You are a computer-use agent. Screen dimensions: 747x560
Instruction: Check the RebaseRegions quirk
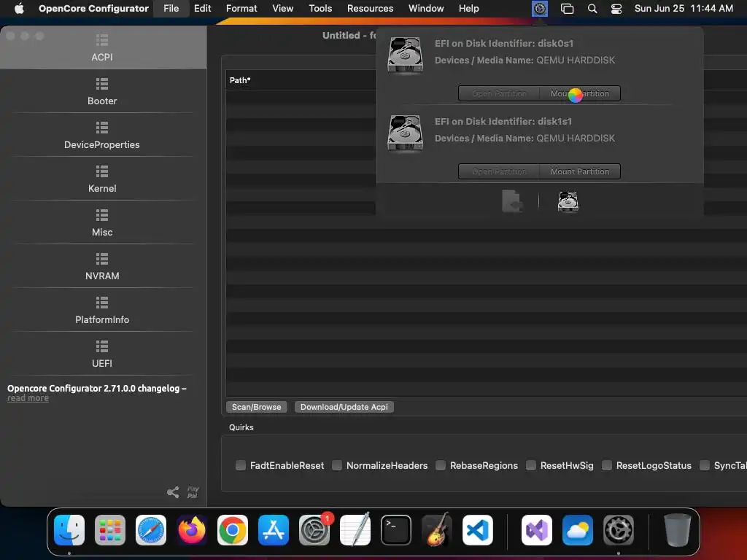[441, 465]
